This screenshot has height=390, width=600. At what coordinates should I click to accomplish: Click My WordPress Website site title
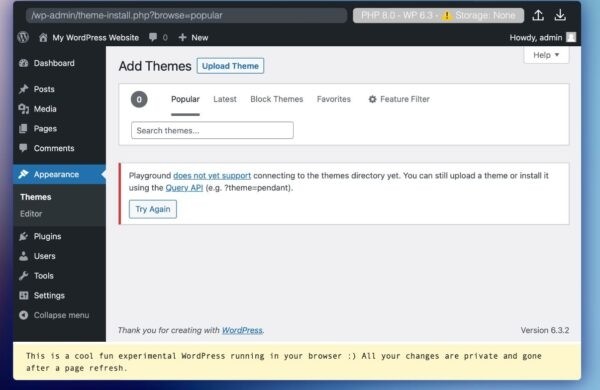tap(96, 38)
